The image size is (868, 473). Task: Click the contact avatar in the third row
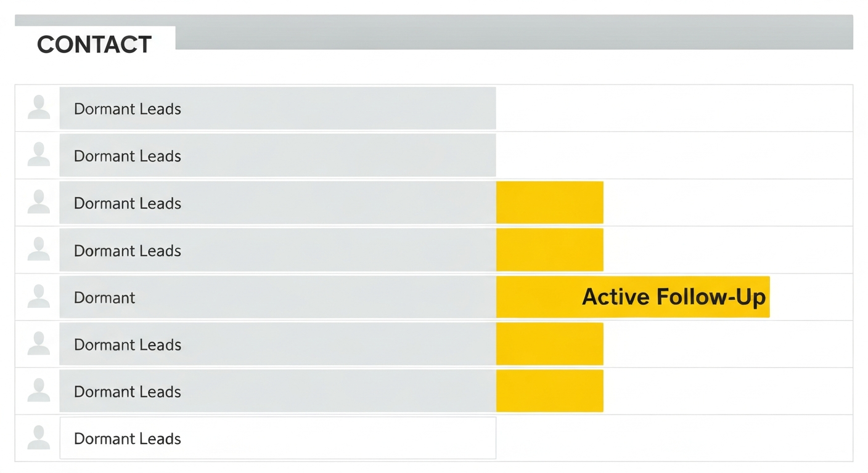(39, 203)
